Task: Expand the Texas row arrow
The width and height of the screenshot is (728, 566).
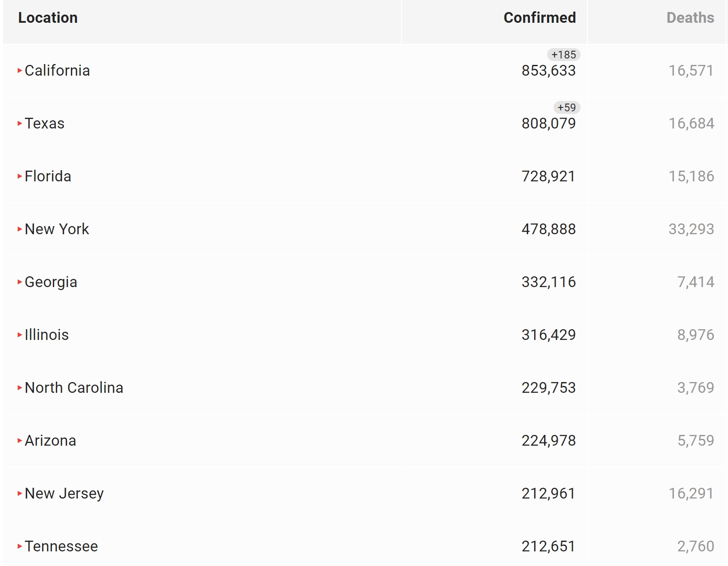Action: pos(20,123)
